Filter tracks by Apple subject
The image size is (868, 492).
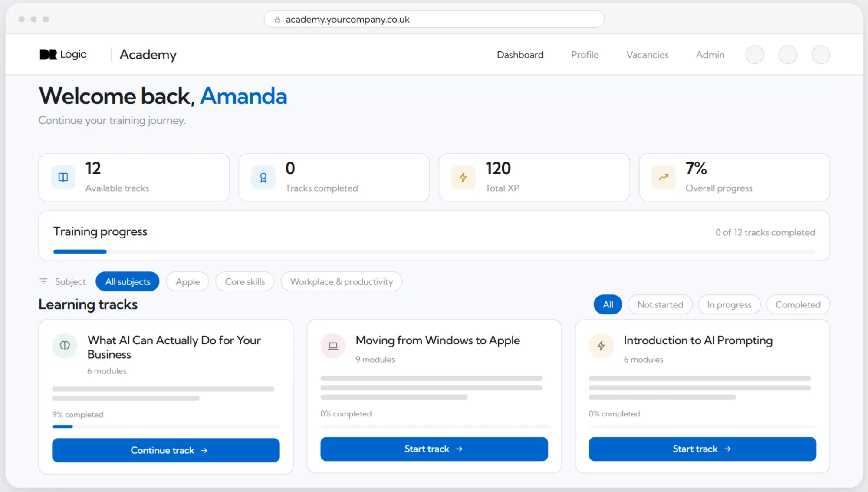[x=187, y=281]
